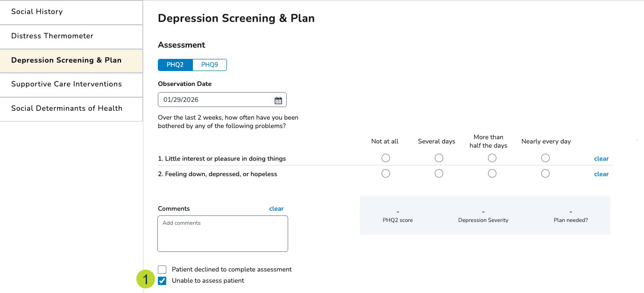The image size is (644, 293).
Task: Go to Distress Thermometer section
Action: click(71, 36)
